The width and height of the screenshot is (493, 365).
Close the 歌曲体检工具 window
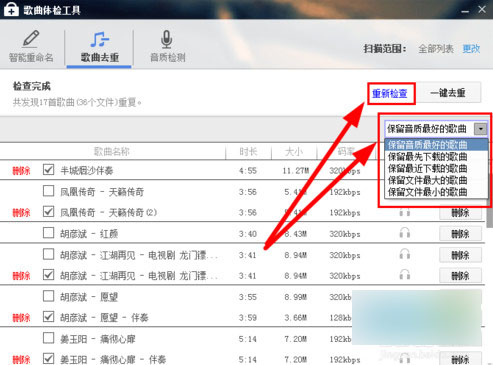(x=482, y=9)
